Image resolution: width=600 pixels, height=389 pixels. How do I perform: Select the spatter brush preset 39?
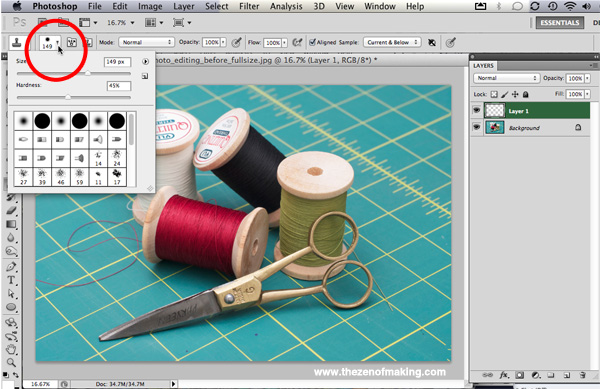point(42,177)
